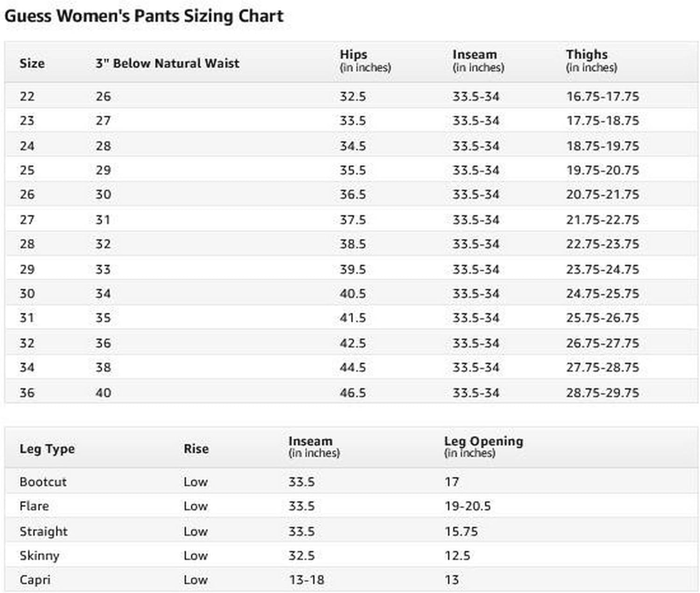Click the Rise column header
The width and height of the screenshot is (700, 593).
point(196,449)
